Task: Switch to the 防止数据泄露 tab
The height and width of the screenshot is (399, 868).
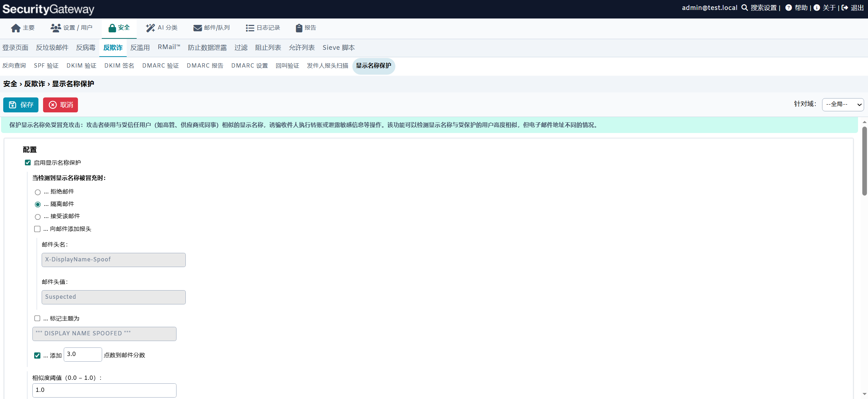Action: (207, 48)
